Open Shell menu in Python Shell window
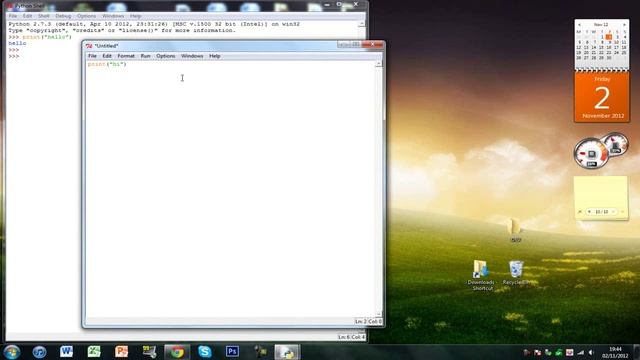This screenshot has height=360, width=640. pos(44,16)
